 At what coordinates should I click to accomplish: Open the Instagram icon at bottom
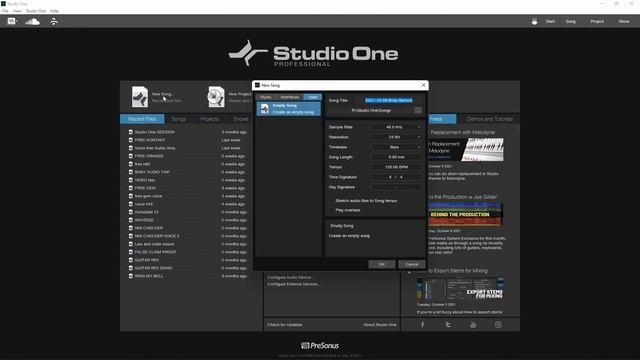(498, 325)
